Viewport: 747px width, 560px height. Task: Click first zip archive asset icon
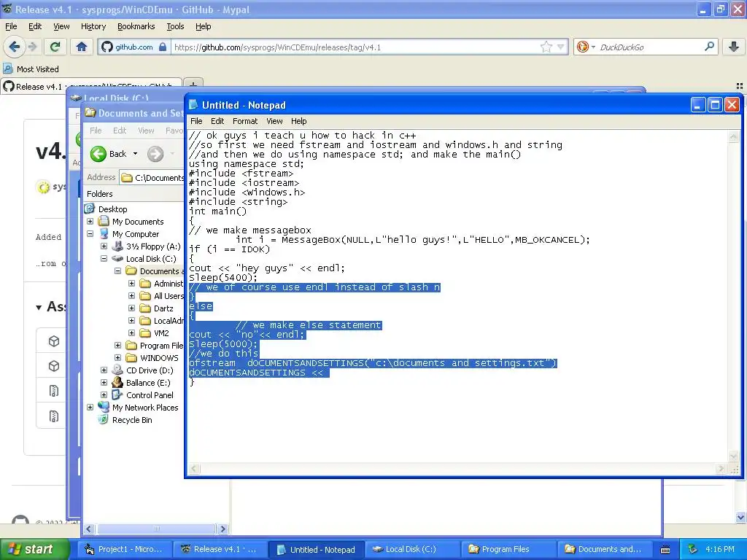coord(54,391)
